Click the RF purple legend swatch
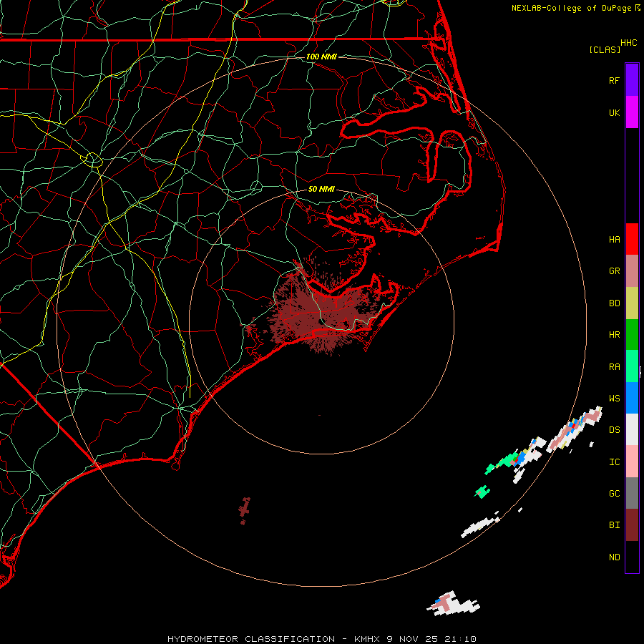Image resolution: width=644 pixels, height=644 pixels. point(632,80)
